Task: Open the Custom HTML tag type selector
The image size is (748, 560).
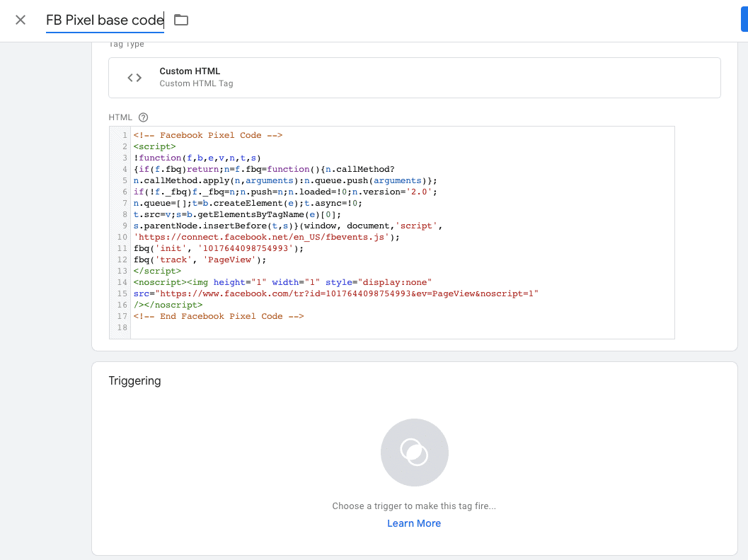Action: 414,78
